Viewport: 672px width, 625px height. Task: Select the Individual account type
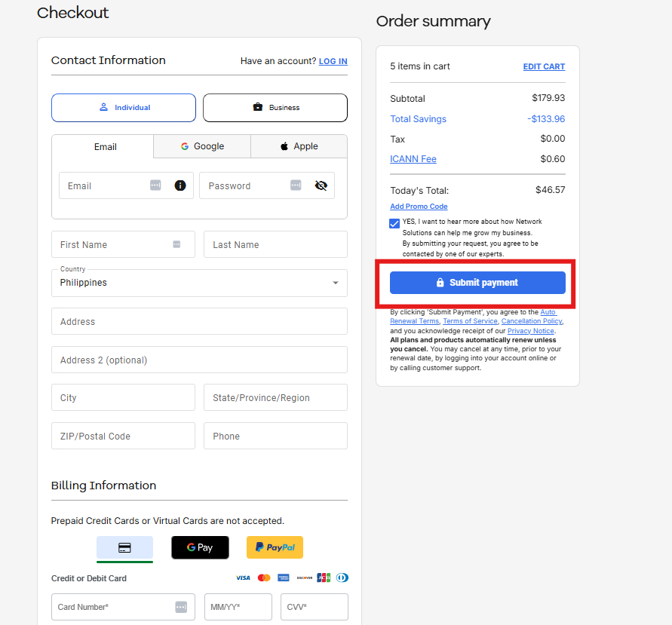point(123,107)
